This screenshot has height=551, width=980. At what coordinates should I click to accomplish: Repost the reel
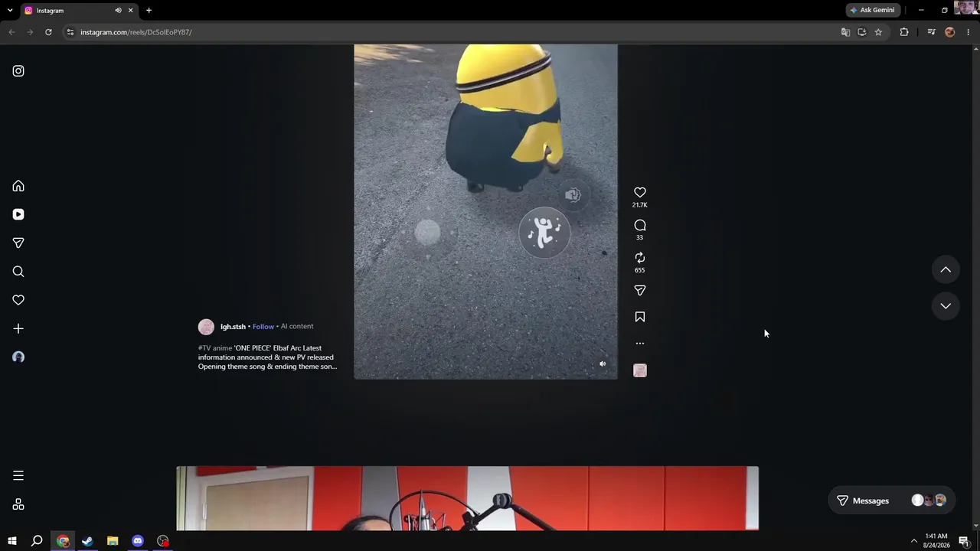point(640,258)
